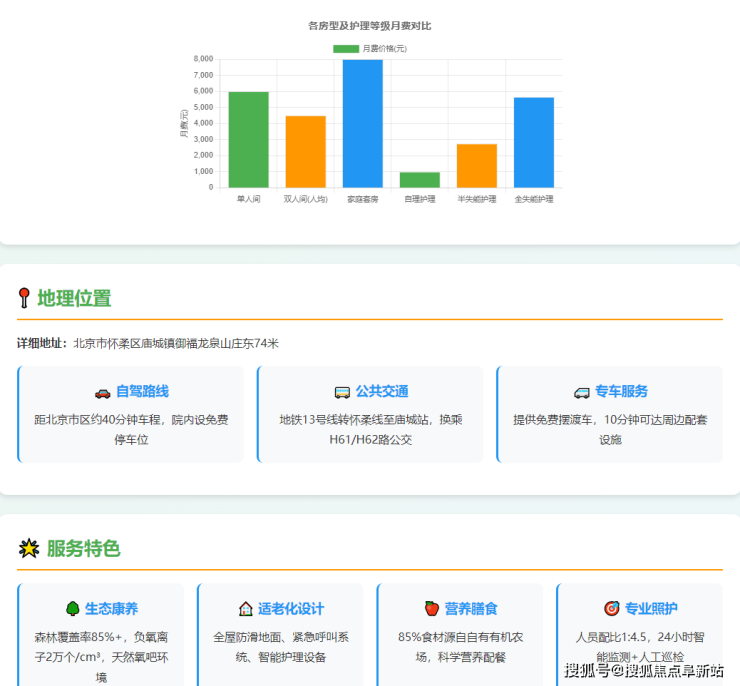The image size is (740, 686).
Task: Click the starburst icon beside 服务特色
Action: pos(29,548)
